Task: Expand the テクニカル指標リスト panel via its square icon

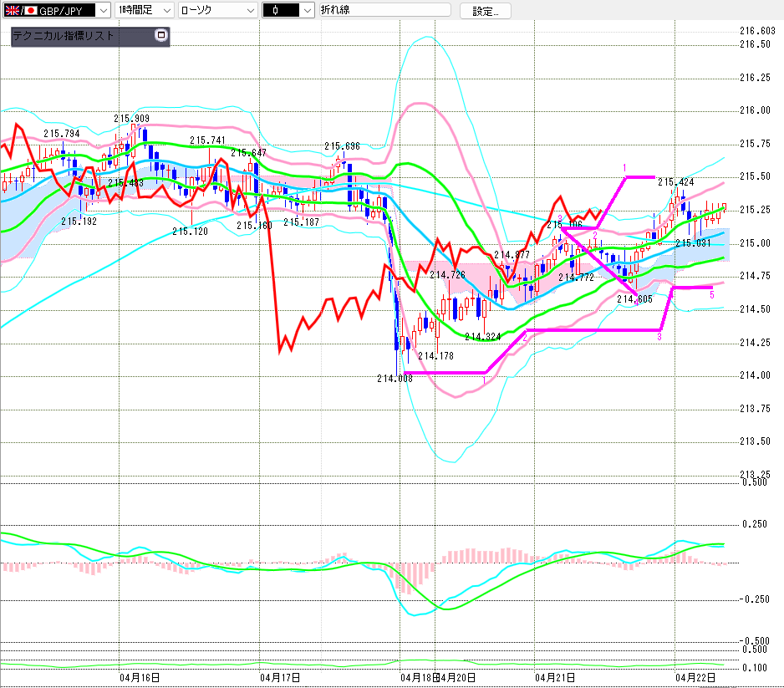Action: tap(161, 36)
